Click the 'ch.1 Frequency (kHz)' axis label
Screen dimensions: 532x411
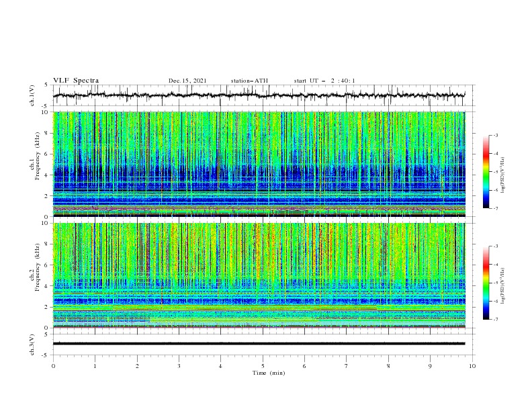coord(34,154)
